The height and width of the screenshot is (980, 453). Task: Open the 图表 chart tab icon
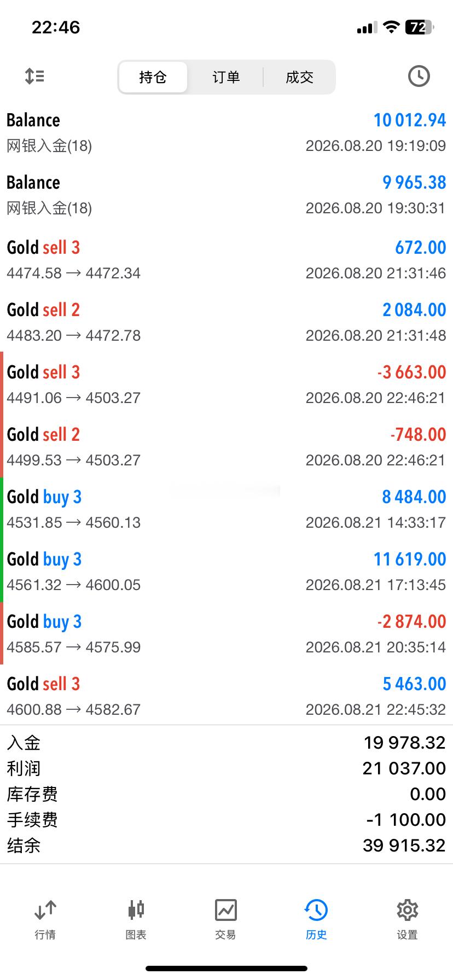pyautogui.click(x=136, y=910)
